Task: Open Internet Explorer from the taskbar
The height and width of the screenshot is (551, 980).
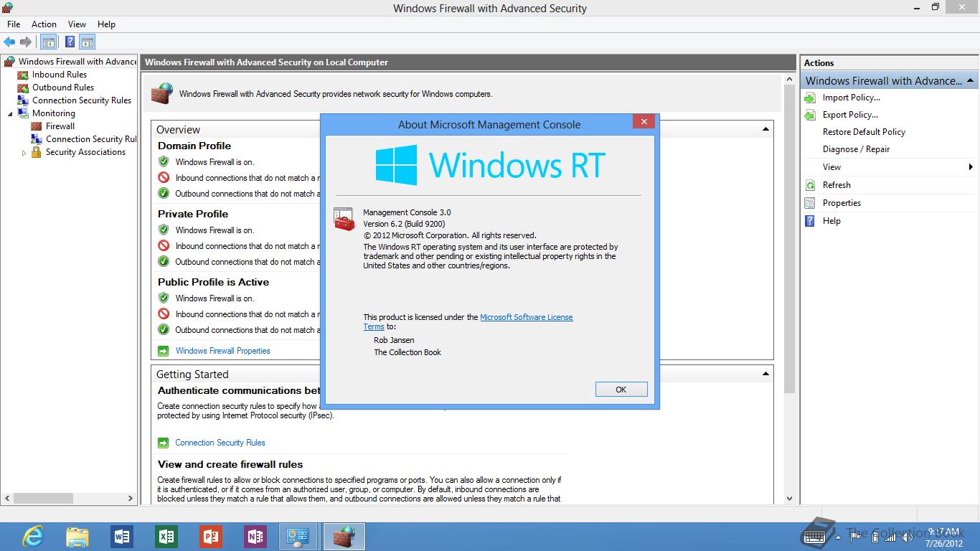Action: coord(32,537)
